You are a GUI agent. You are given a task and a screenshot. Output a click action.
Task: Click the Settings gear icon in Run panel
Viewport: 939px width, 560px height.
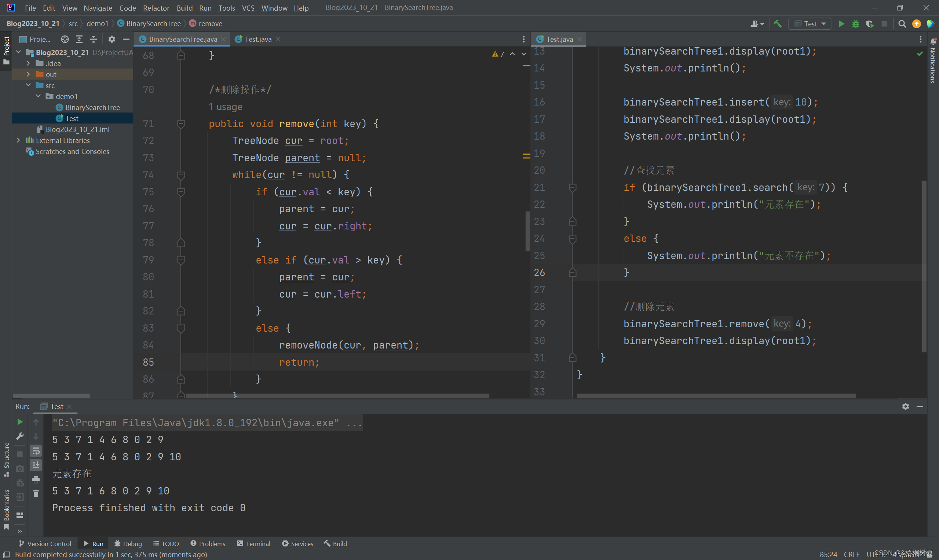tap(906, 407)
